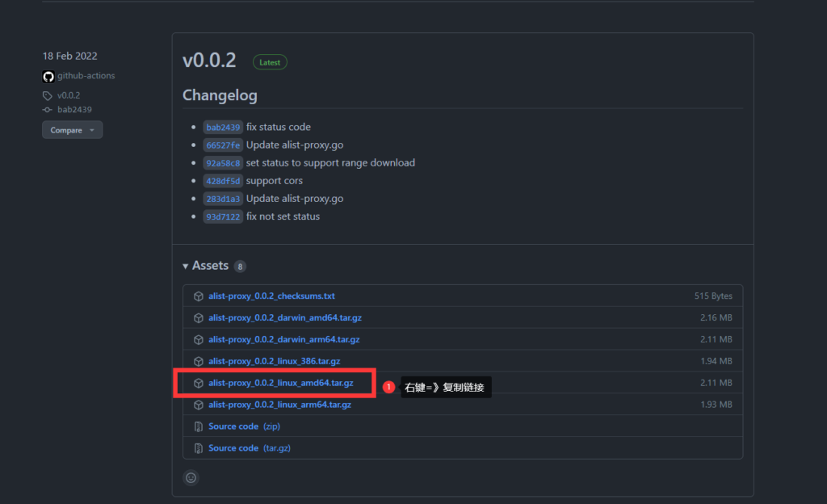Click the tag icon beside v0.0.2
Screen dimensions: 827x504
pos(48,95)
